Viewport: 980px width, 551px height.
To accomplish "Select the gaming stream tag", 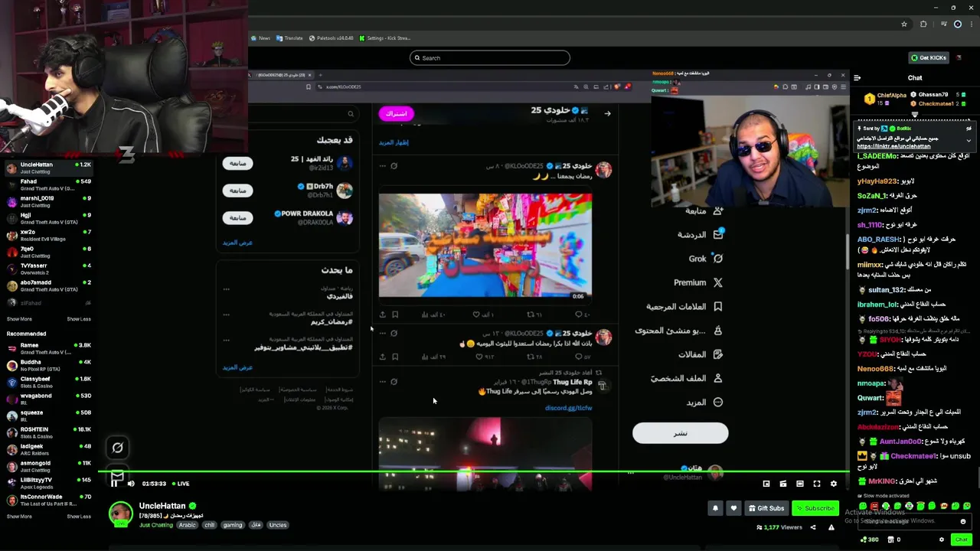I will [233, 525].
